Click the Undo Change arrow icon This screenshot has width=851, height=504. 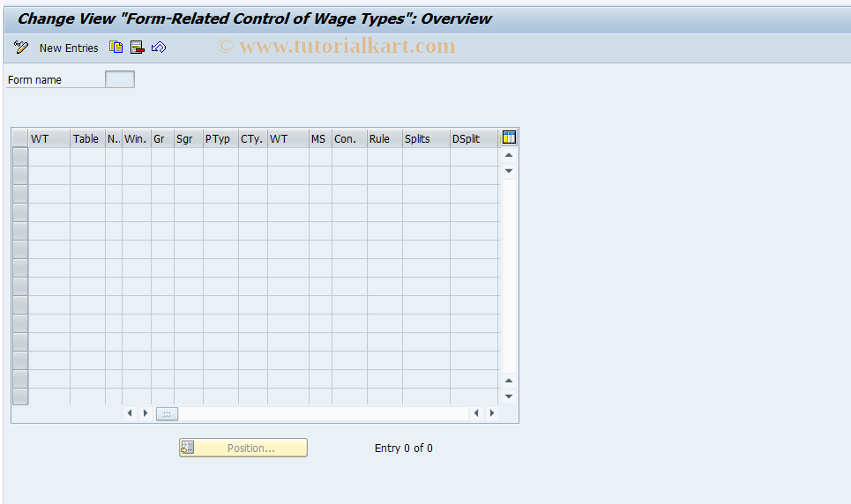click(x=159, y=48)
